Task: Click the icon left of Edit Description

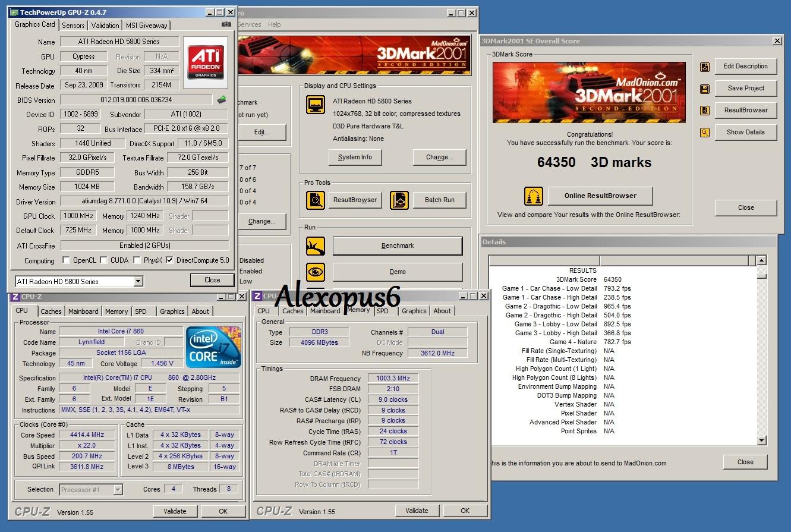Action: point(705,67)
